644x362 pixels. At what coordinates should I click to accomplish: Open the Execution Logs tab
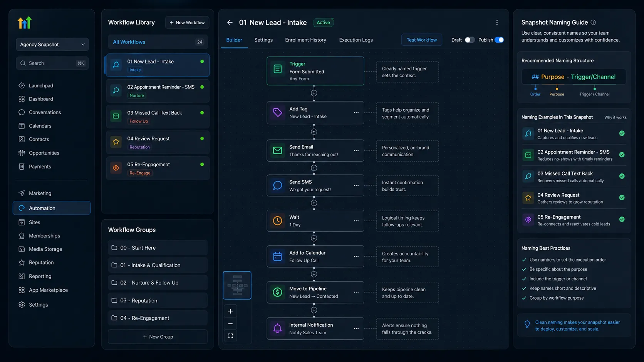[x=356, y=40]
